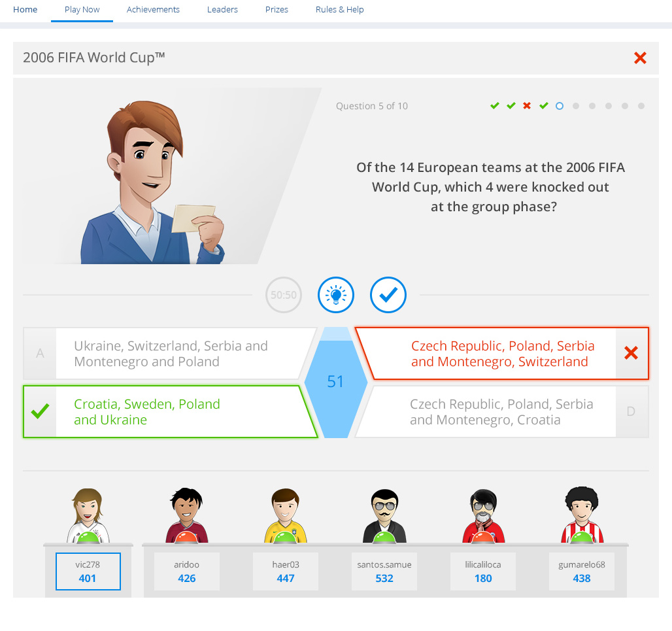The height and width of the screenshot is (631, 672).
Task: Click the quiz question text
Action: pos(491,187)
